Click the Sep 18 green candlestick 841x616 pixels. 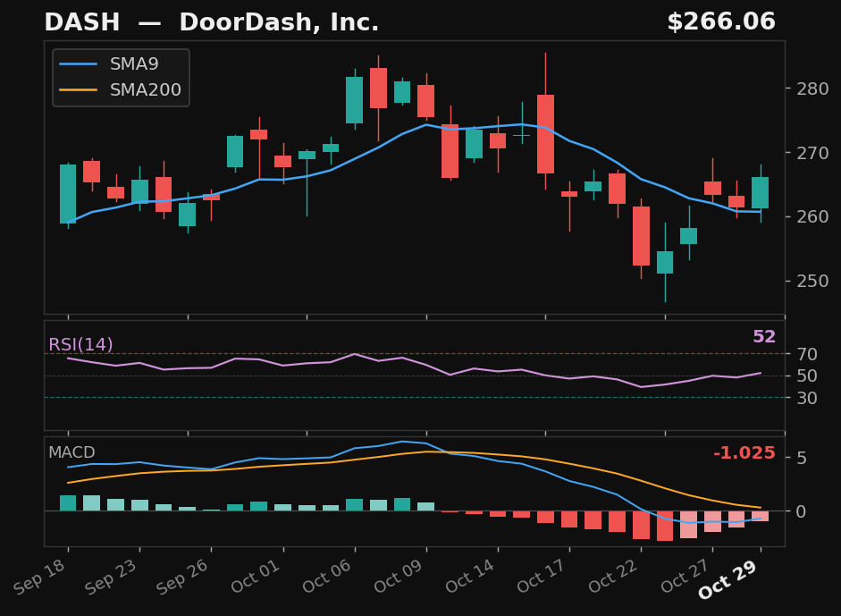68,194
